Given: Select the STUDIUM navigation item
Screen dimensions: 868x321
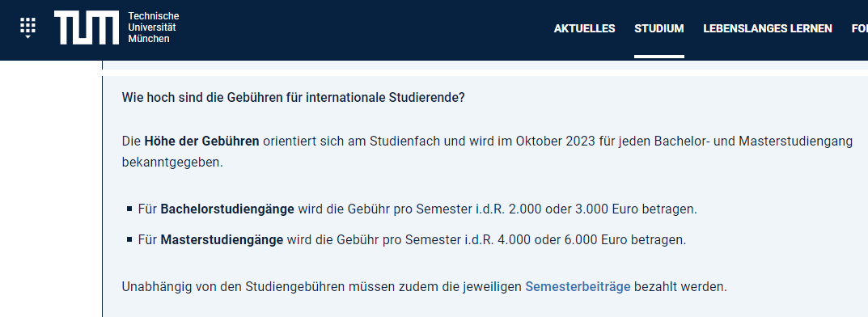Looking at the screenshot, I should point(659,28).
